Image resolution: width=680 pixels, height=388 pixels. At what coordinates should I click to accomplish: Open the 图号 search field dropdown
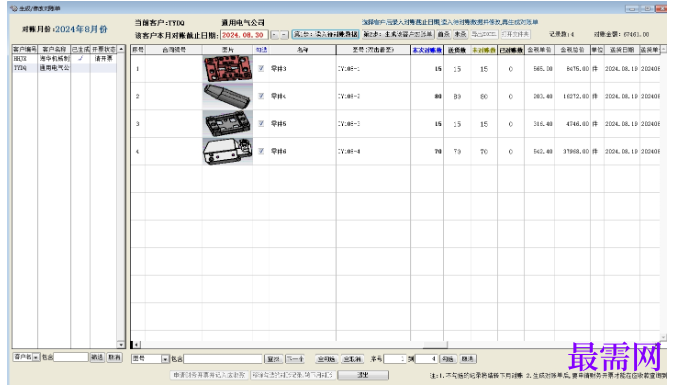(165, 359)
